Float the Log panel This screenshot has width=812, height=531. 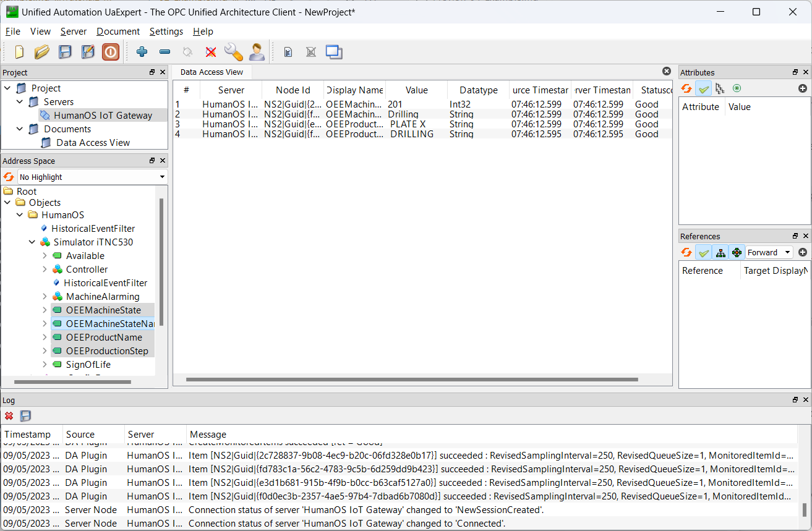point(795,400)
